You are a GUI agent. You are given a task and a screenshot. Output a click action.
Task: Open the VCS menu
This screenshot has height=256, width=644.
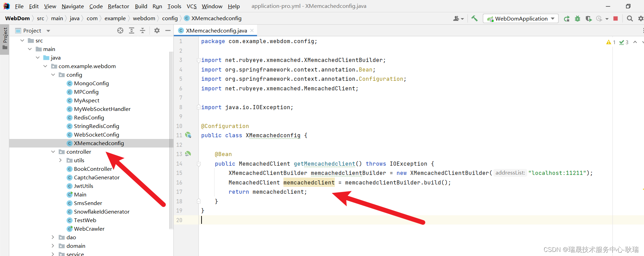pos(192,6)
